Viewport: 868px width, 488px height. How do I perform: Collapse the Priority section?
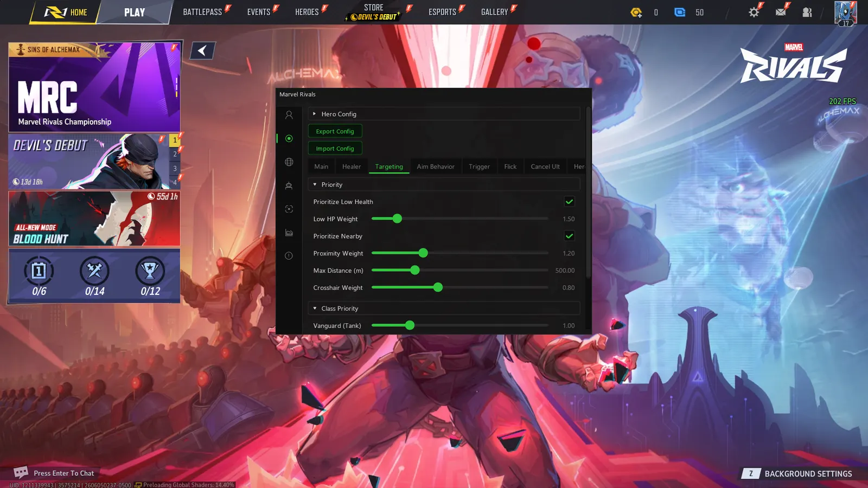tap(444, 184)
